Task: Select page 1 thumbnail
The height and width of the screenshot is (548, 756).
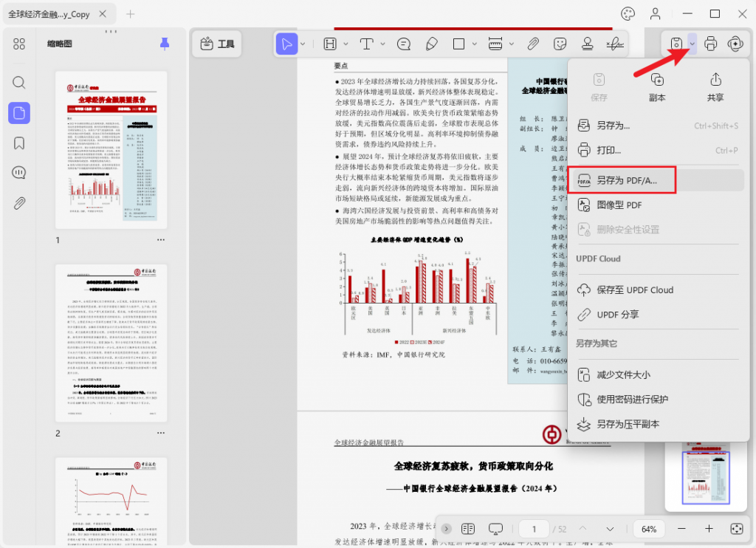Action: pyautogui.click(x=111, y=150)
